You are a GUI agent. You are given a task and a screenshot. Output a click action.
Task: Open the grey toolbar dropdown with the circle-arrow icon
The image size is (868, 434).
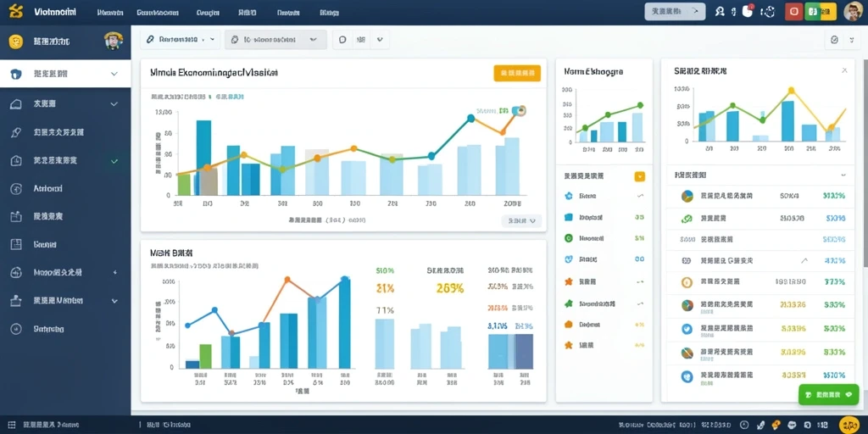275,40
